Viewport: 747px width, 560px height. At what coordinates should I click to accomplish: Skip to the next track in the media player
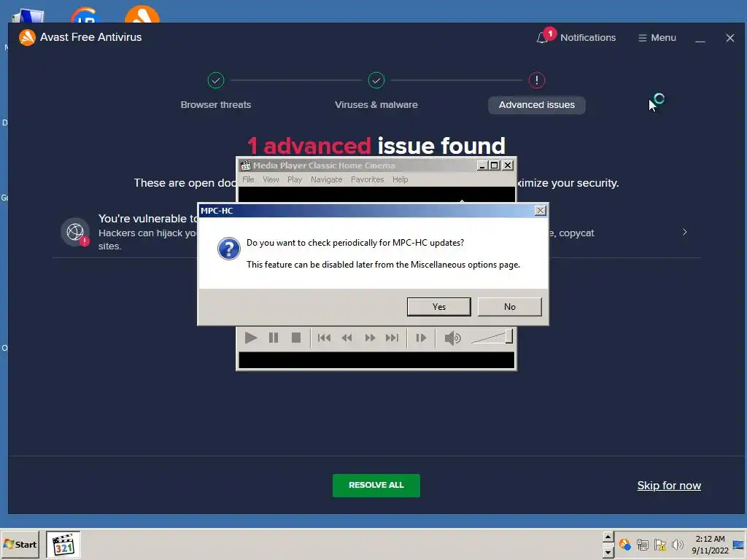[x=392, y=338]
